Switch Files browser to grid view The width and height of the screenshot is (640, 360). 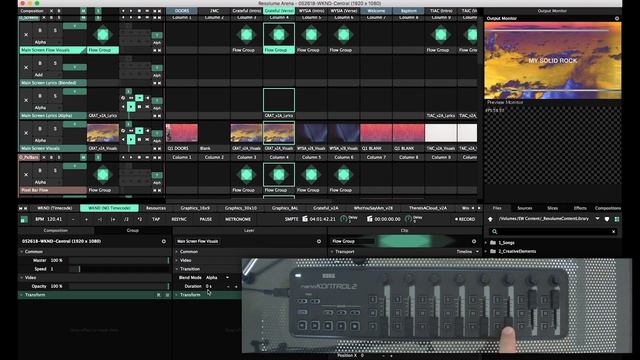tap(617, 219)
